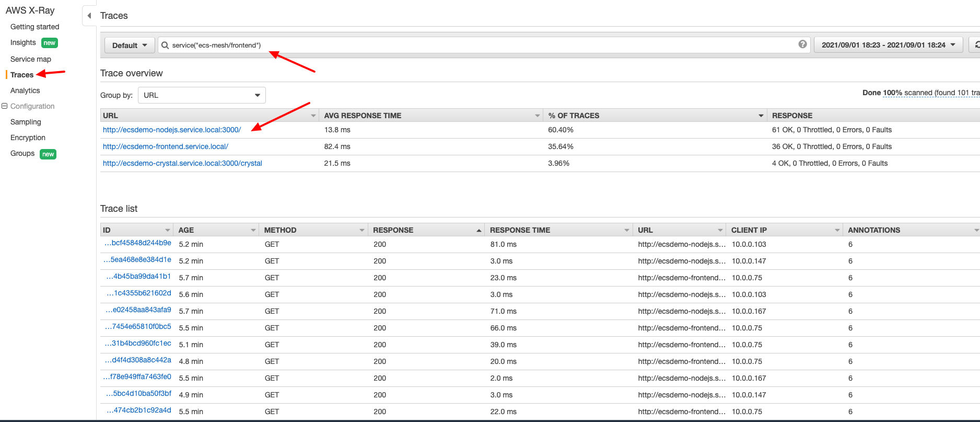Open the filter expression help icon
Screen dimensions: 980x422
tap(802, 44)
